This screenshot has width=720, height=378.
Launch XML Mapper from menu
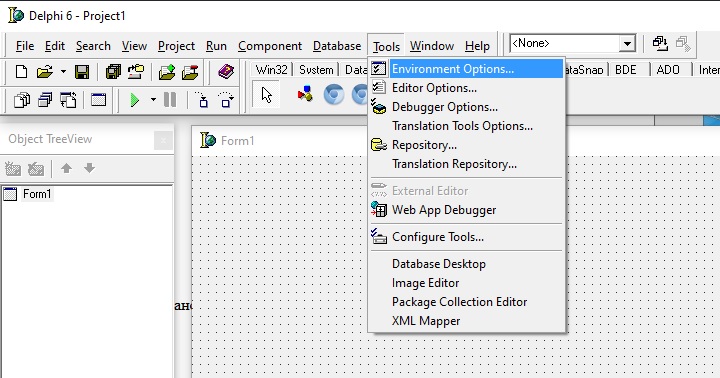click(x=467, y=321)
